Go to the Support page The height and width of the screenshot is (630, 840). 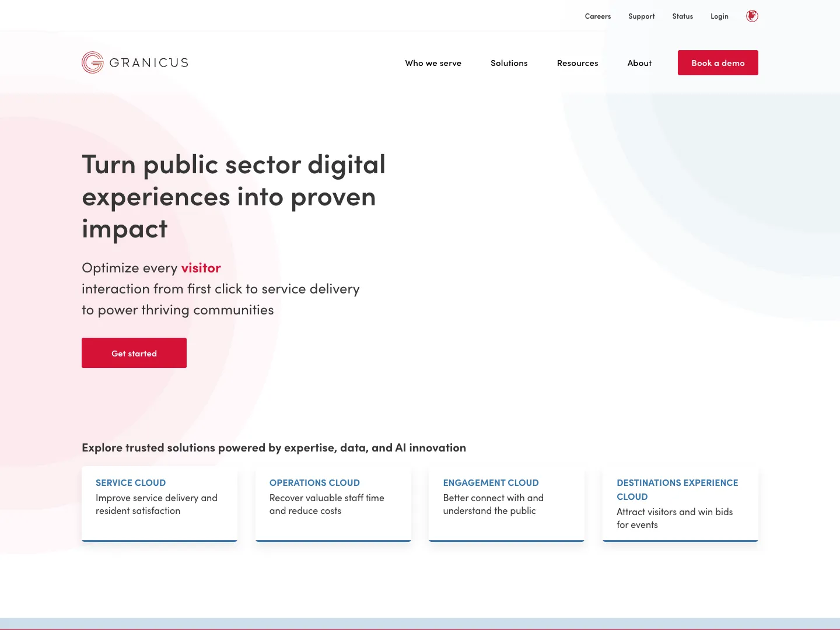point(642,16)
